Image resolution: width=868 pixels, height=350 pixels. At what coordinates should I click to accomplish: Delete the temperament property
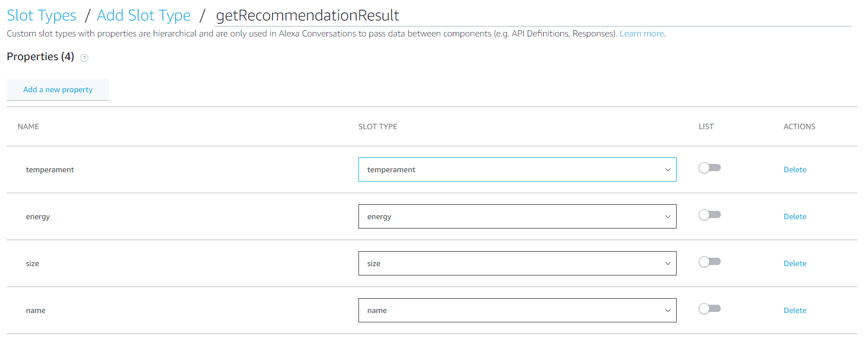tap(795, 169)
